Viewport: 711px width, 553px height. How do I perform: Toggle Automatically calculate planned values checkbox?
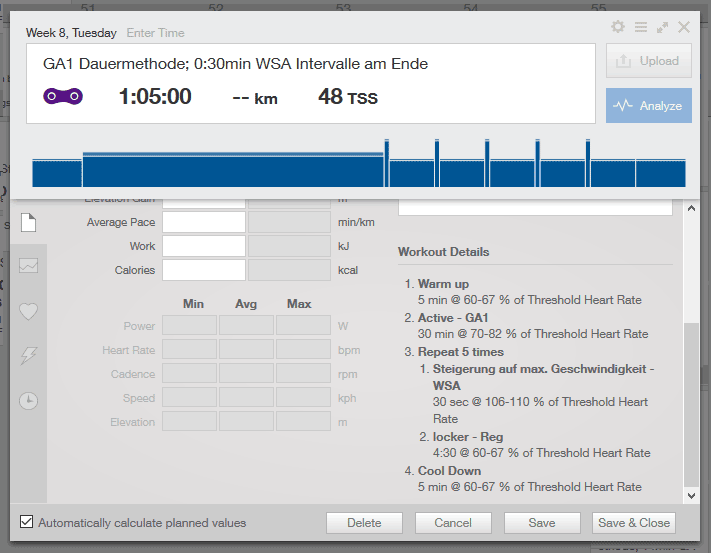pyautogui.click(x=27, y=522)
